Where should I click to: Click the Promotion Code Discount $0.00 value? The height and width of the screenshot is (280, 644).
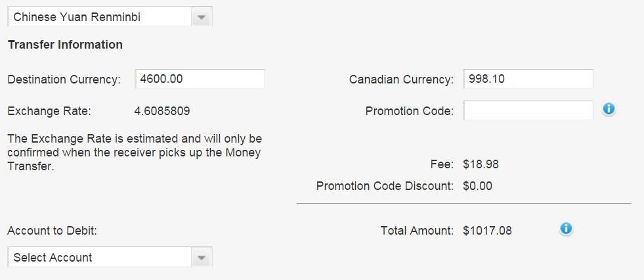tap(477, 186)
